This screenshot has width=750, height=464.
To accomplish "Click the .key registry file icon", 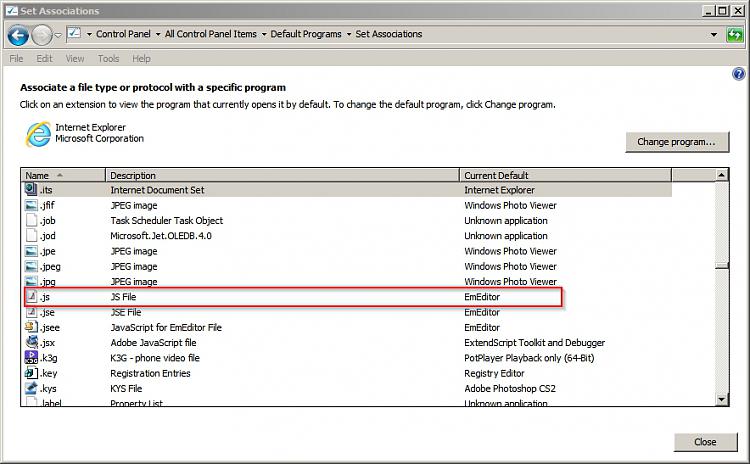I will (x=31, y=373).
